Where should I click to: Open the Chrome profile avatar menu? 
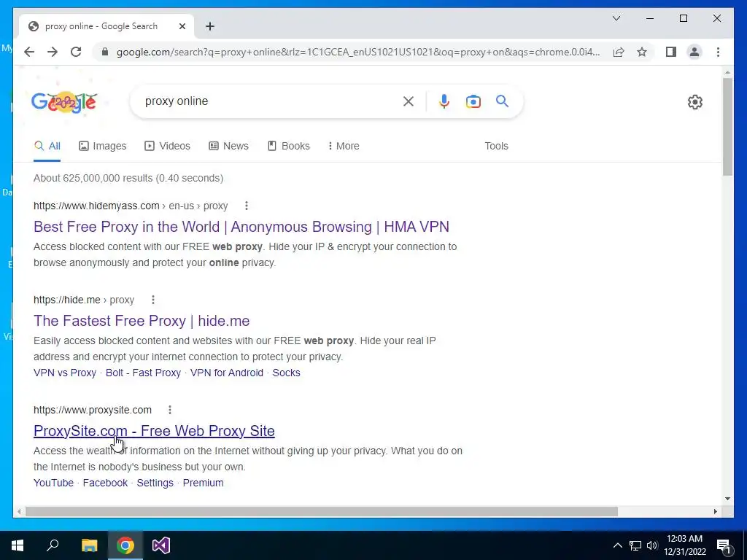694,52
